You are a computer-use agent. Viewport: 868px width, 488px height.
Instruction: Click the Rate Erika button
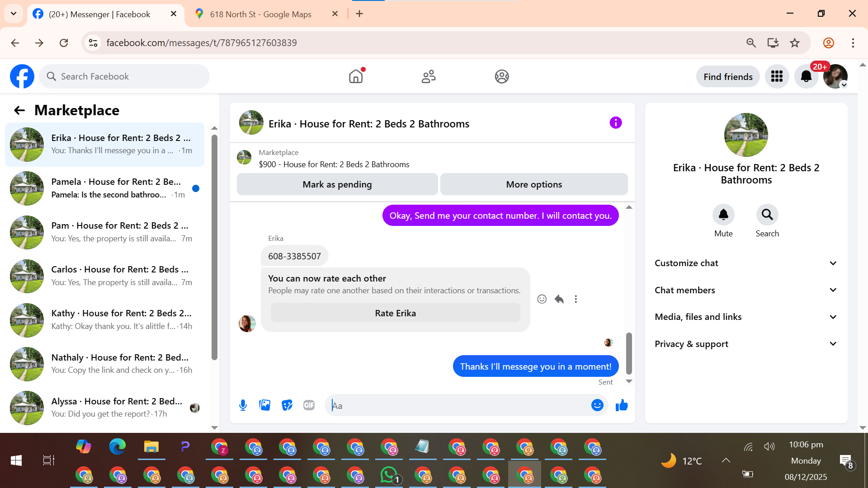pyautogui.click(x=396, y=313)
